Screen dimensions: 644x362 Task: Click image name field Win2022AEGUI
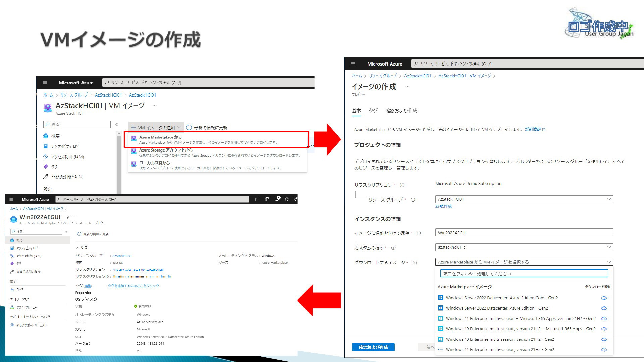524,233
